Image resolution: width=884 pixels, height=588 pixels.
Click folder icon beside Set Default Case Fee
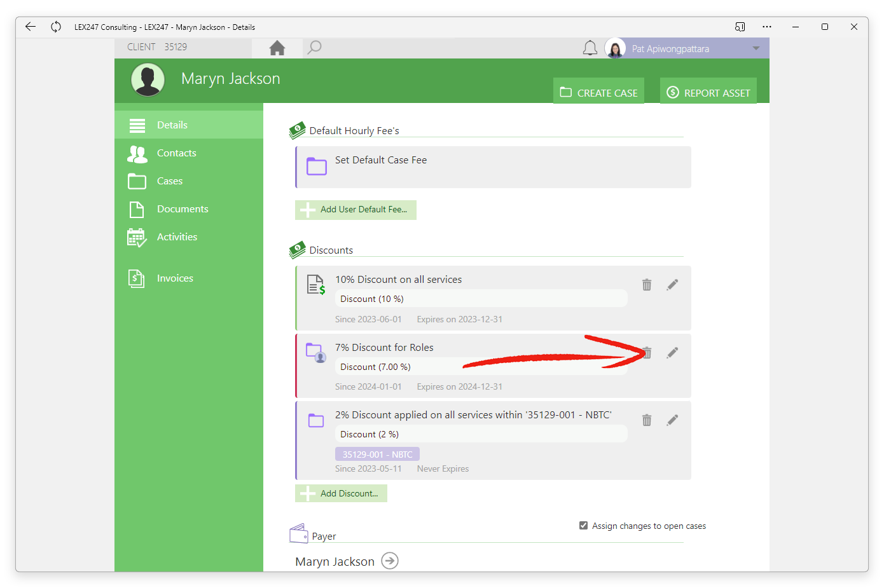click(x=317, y=166)
